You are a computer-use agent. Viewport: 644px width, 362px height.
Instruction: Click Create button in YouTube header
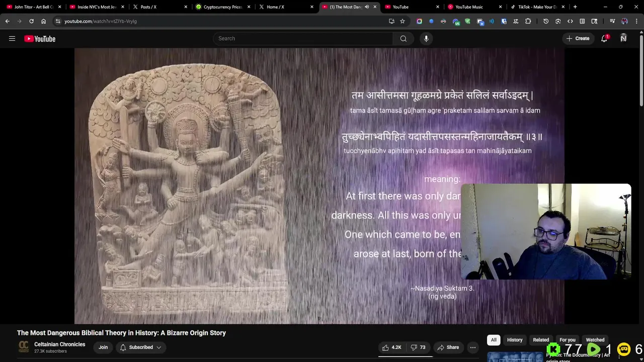[x=578, y=39]
